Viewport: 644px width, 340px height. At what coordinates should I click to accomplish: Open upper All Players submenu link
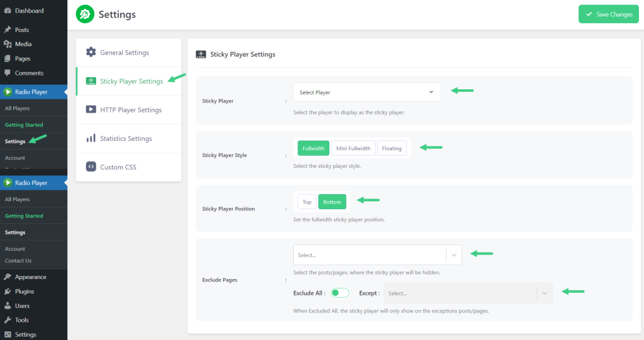click(x=17, y=108)
